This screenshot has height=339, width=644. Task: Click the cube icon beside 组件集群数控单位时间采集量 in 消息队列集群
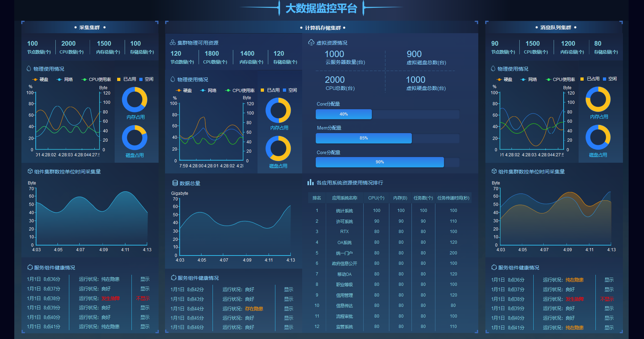tap(494, 171)
